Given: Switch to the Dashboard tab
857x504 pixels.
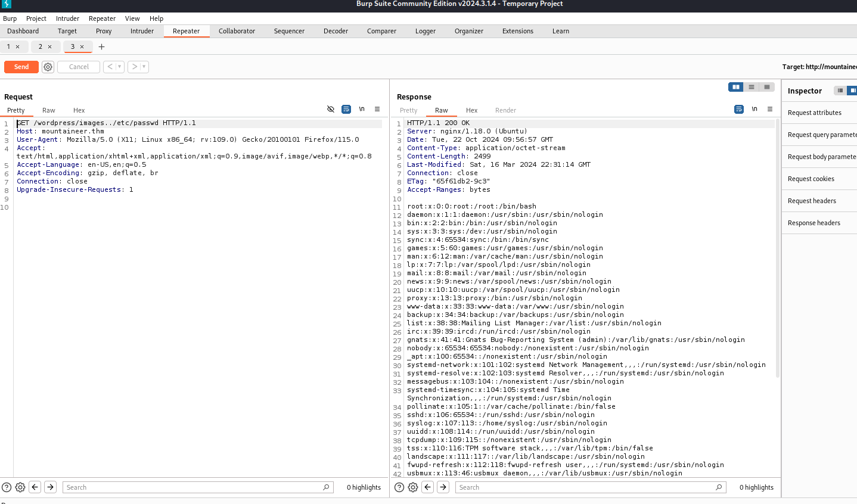Looking at the screenshot, I should point(23,31).
